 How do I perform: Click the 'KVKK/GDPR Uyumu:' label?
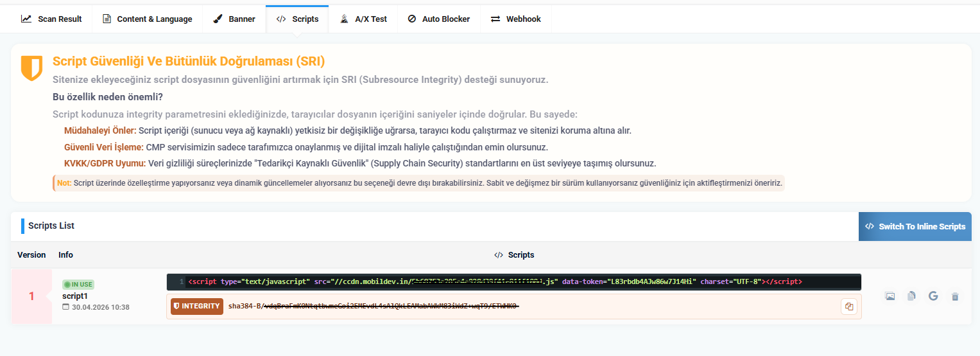[x=105, y=163]
